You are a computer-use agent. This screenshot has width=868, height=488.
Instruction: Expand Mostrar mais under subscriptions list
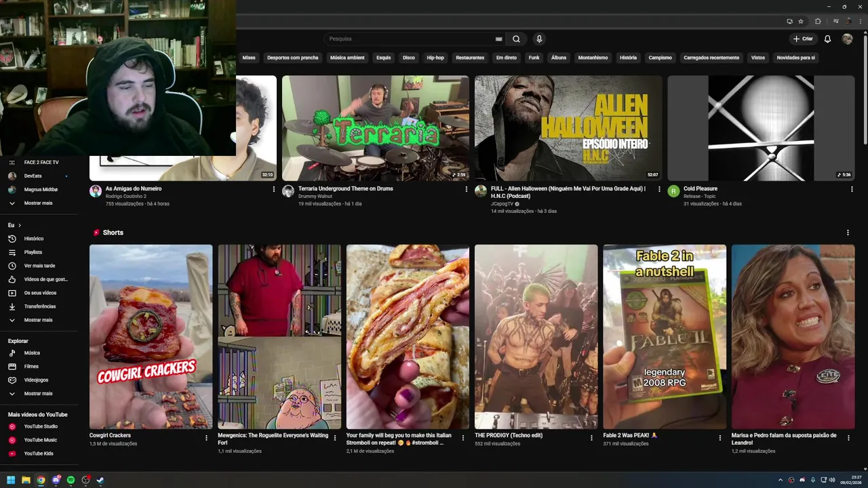click(x=38, y=203)
